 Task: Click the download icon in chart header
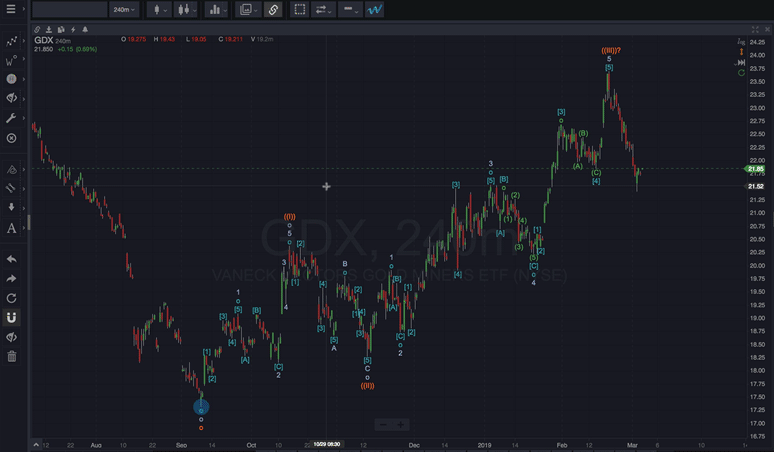pyautogui.click(x=49, y=30)
